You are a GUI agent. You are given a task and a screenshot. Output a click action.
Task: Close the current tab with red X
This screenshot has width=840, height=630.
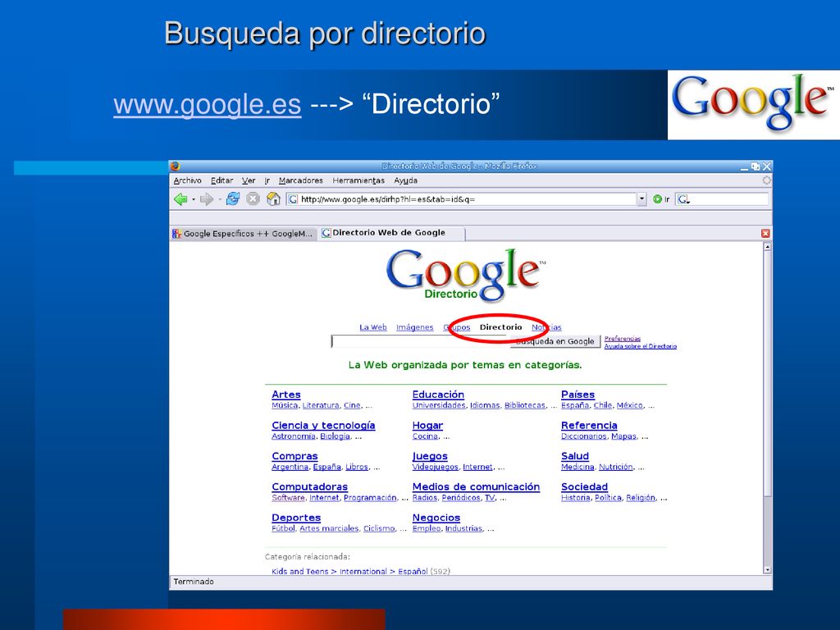coord(765,233)
